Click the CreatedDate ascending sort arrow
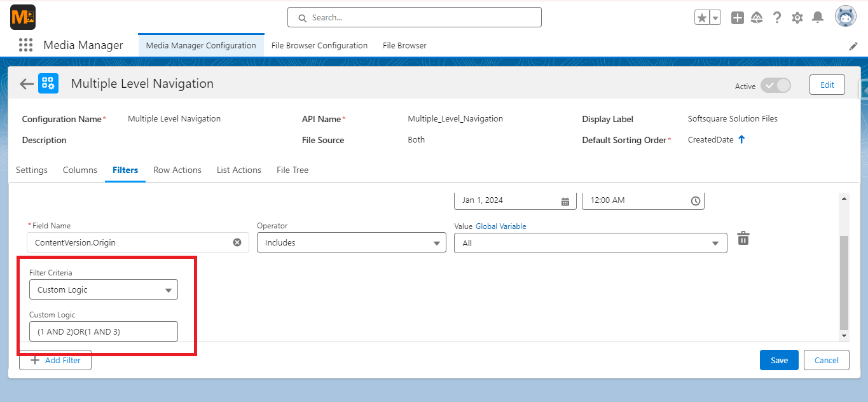 pos(741,139)
